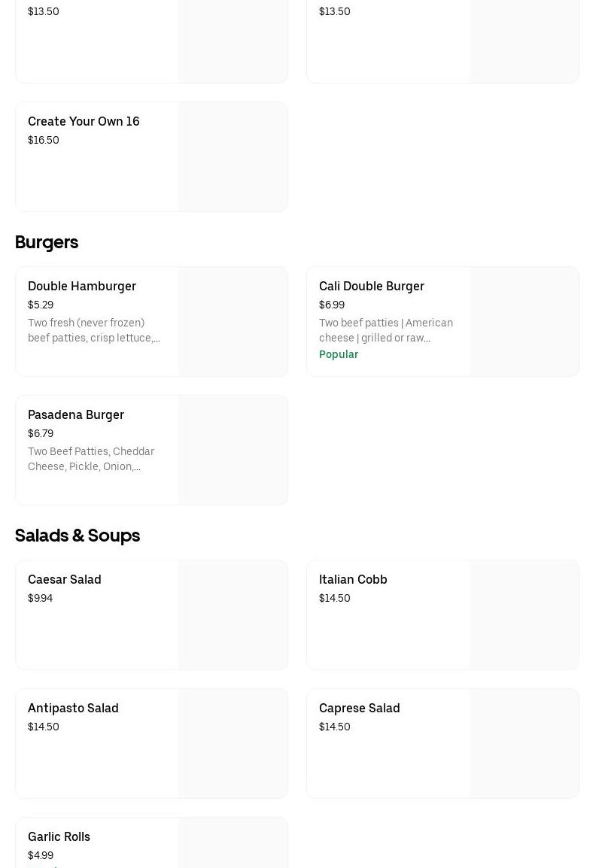This screenshot has width=605, height=868.
Task: Click the Double Hamburger image thumbnail
Action: click(x=233, y=322)
